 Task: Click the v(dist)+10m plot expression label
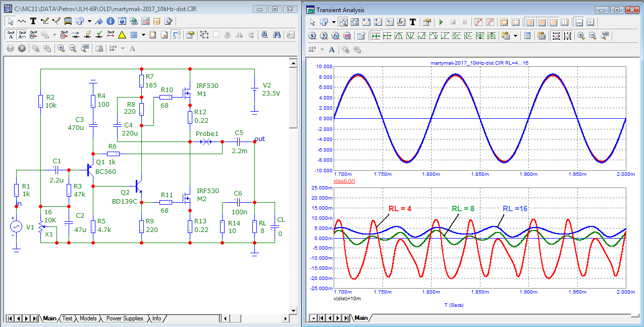click(x=347, y=299)
